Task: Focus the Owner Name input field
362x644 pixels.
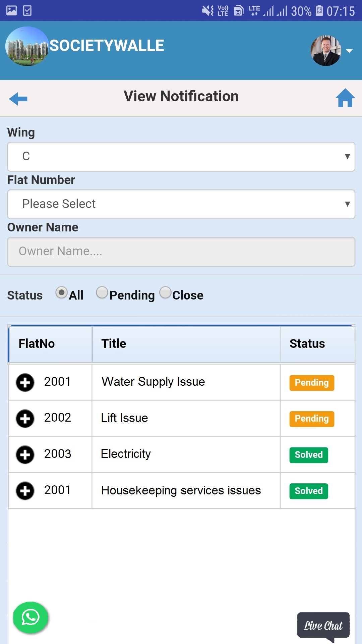Action: (181, 252)
